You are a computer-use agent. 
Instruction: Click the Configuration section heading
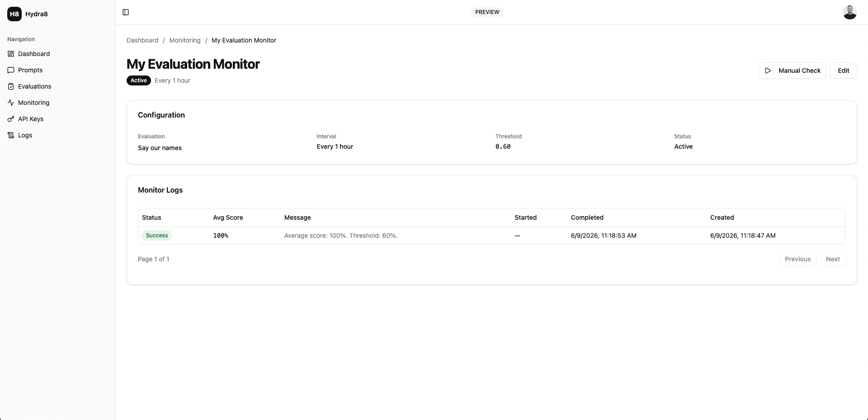point(161,115)
